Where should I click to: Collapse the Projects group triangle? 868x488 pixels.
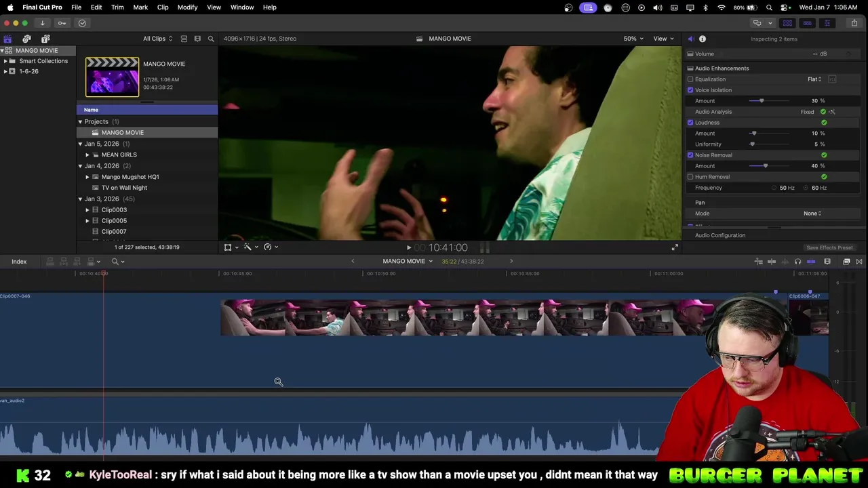(x=80, y=122)
